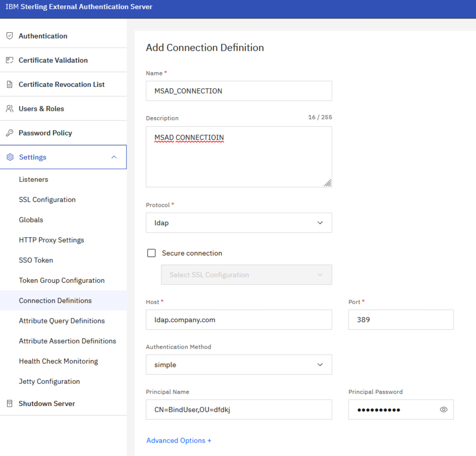Expand Advanced Options section
Image resolution: width=476 pixels, height=456 pixels.
(179, 440)
